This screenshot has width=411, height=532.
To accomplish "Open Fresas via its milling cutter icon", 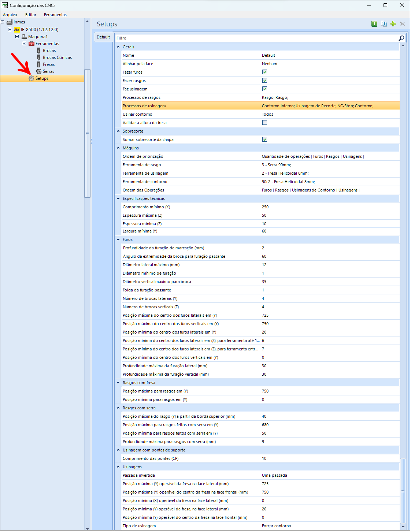I will [38, 64].
